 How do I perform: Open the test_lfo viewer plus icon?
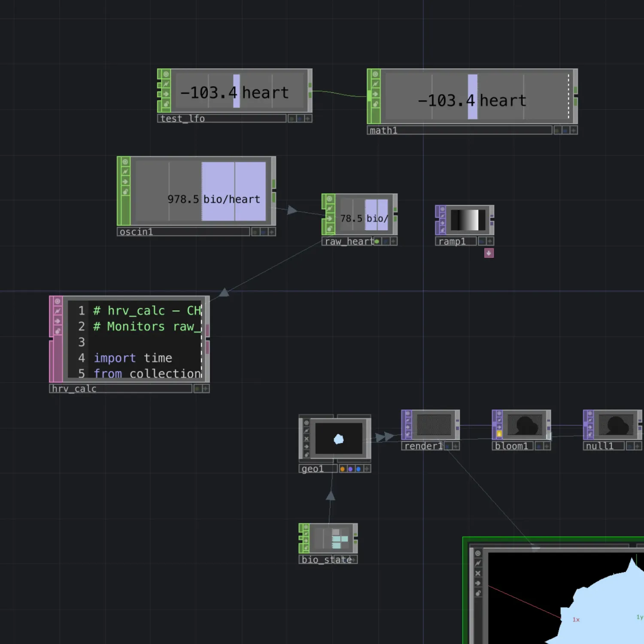click(x=308, y=118)
